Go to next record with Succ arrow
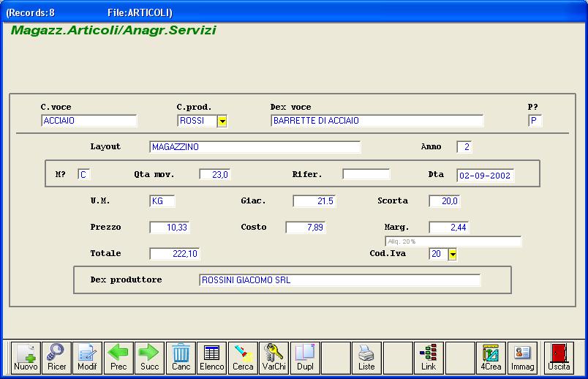 (150, 358)
